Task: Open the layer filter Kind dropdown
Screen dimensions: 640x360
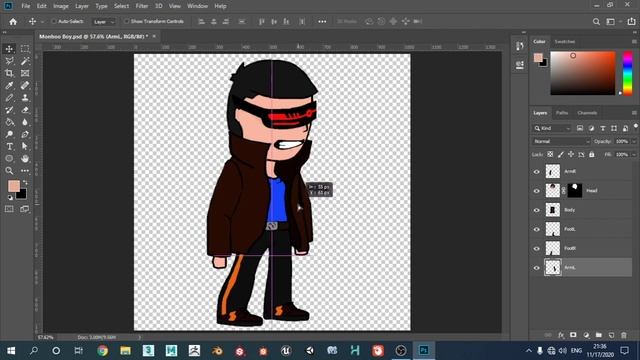Action: click(552, 128)
